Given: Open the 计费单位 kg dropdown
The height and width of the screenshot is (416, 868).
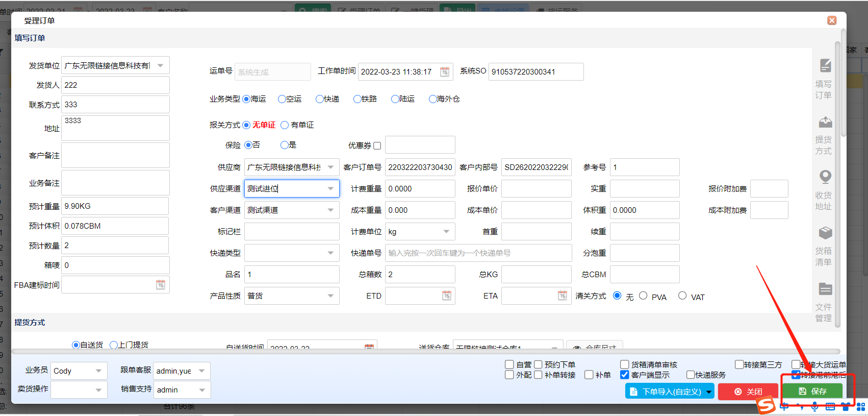Looking at the screenshot, I should click(446, 232).
